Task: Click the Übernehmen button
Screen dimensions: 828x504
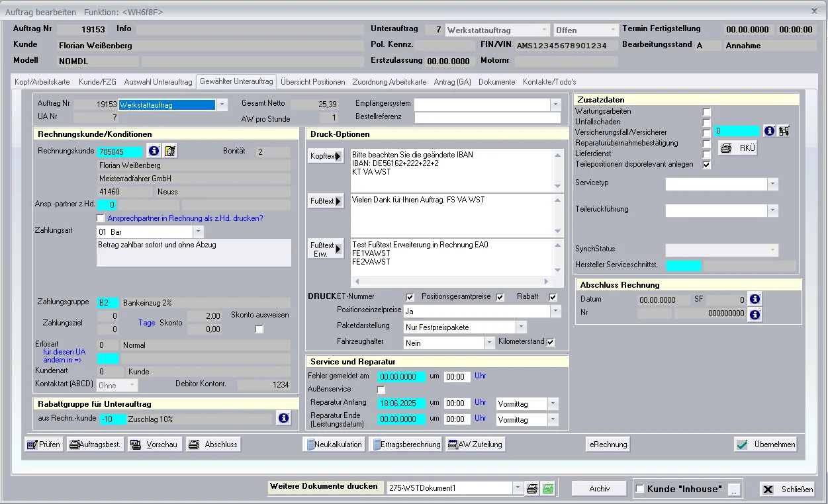Action: (766, 444)
